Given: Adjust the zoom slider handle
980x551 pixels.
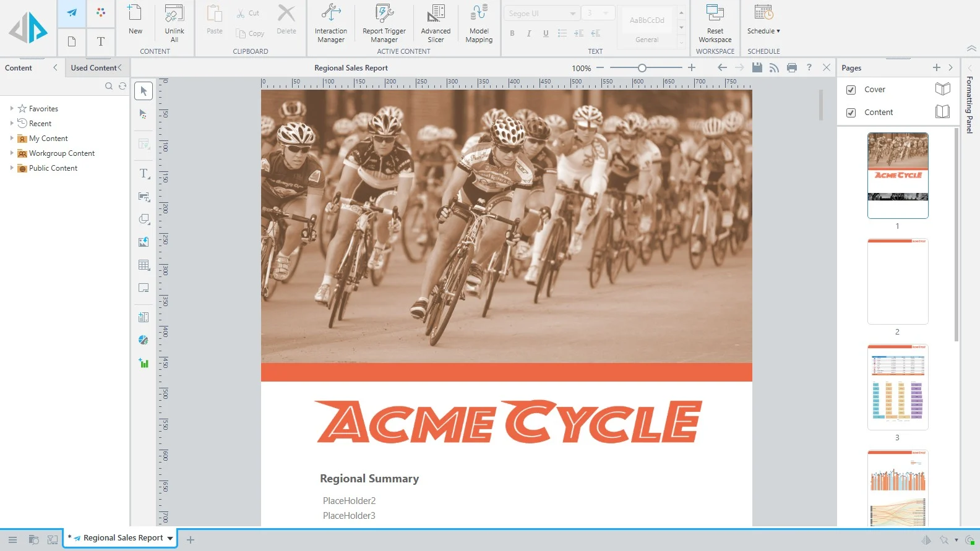Looking at the screenshot, I should pyautogui.click(x=642, y=67).
